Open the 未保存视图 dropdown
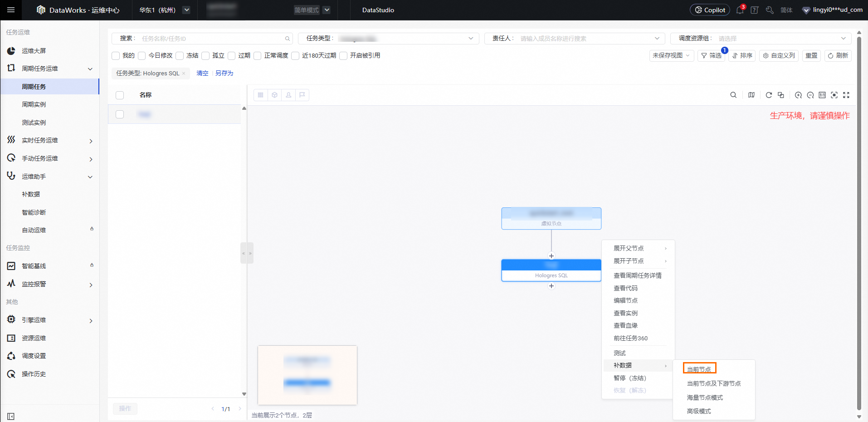The width and height of the screenshot is (868, 422). (x=672, y=55)
